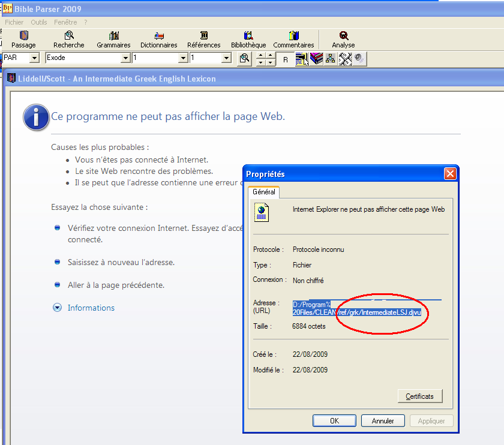
Task: Open the Grammaires toolbar button
Action: 113,40
